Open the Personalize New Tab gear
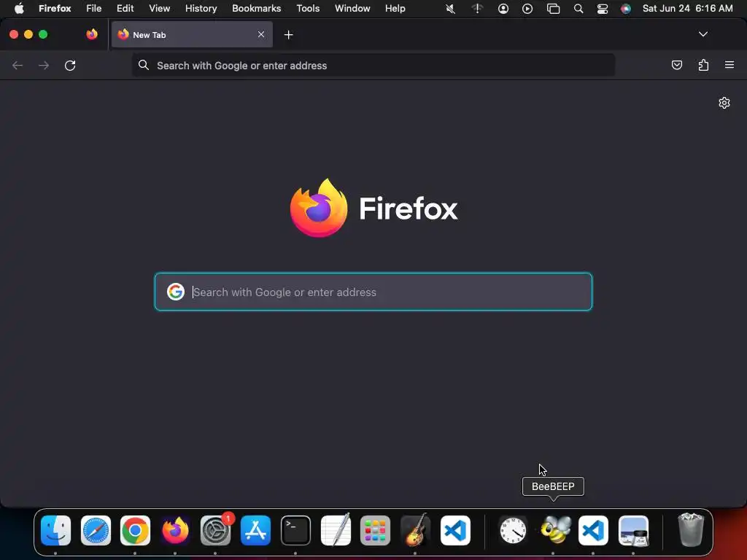This screenshot has height=560, width=747. (724, 103)
